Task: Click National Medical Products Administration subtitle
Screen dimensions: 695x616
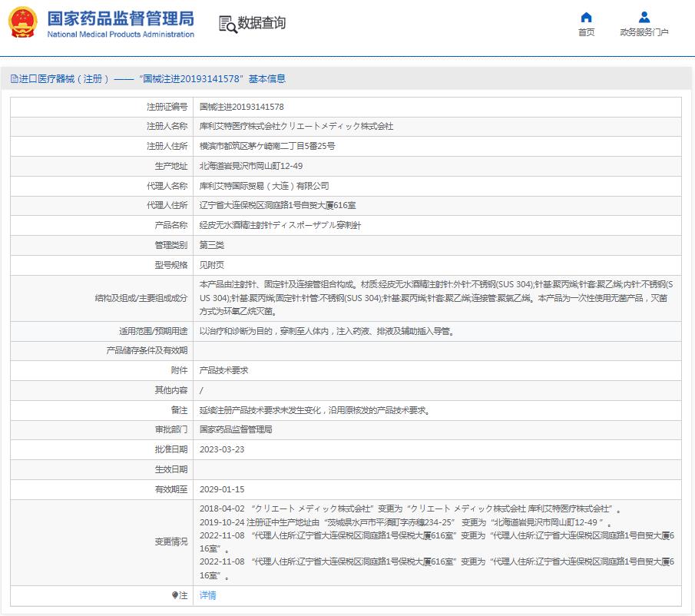Action: pos(121,34)
